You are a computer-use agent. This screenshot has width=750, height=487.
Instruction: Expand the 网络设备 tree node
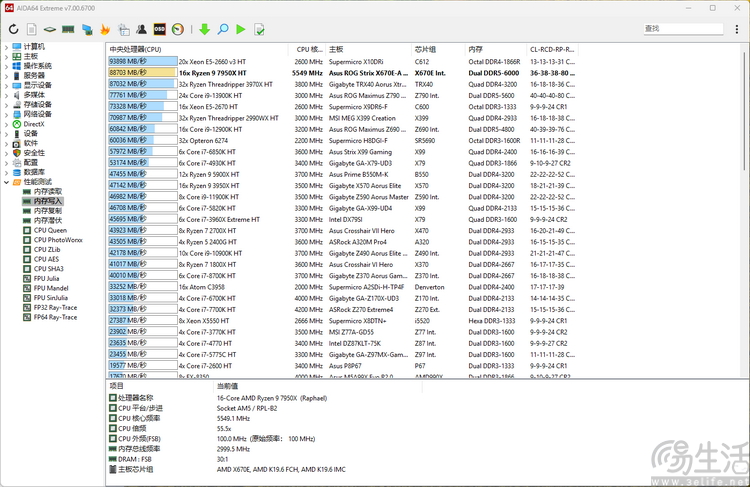tap(6, 114)
